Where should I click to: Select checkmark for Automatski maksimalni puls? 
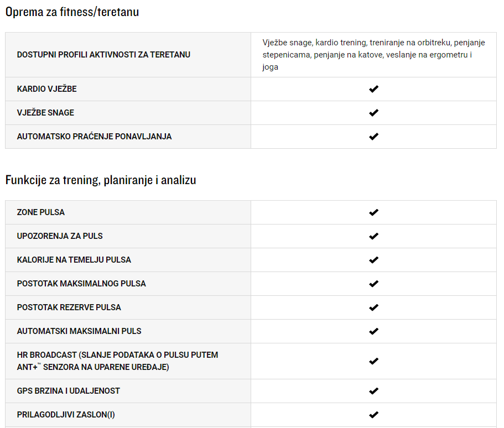(x=373, y=331)
